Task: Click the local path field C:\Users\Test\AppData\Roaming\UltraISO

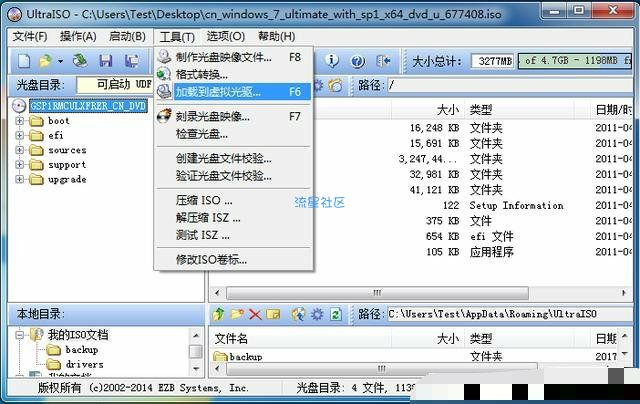Action: 510,314
